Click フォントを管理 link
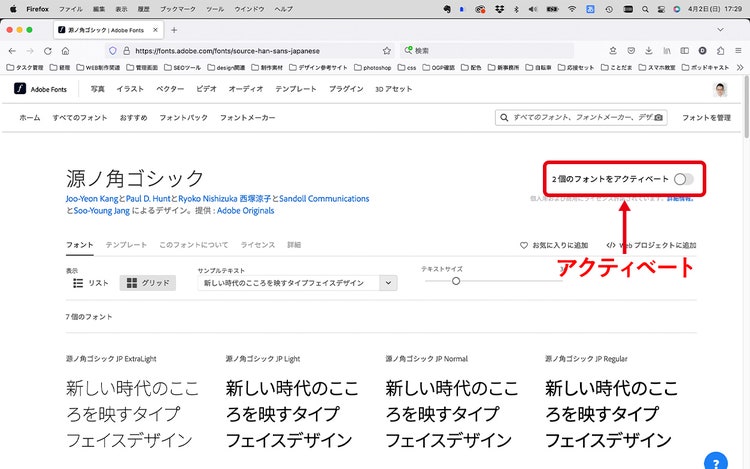This screenshot has width=750, height=469. tap(706, 118)
